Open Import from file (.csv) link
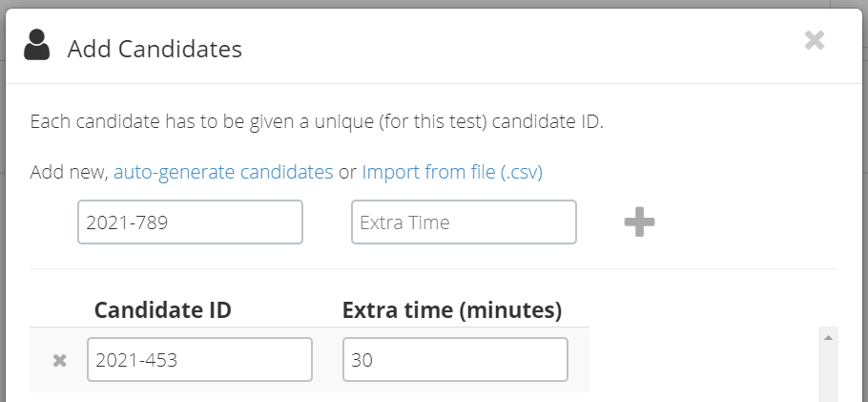Viewport: 868px width, 402px height. tap(452, 172)
